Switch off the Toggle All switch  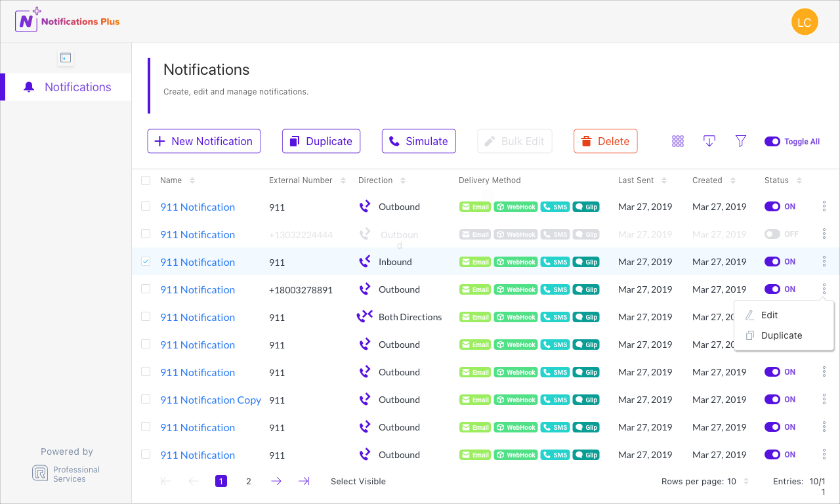click(x=772, y=141)
